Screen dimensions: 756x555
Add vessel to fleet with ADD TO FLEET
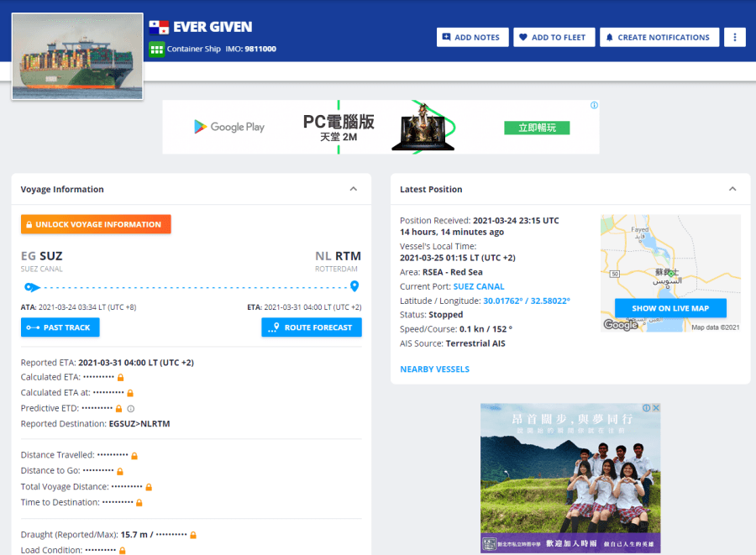[x=554, y=37]
